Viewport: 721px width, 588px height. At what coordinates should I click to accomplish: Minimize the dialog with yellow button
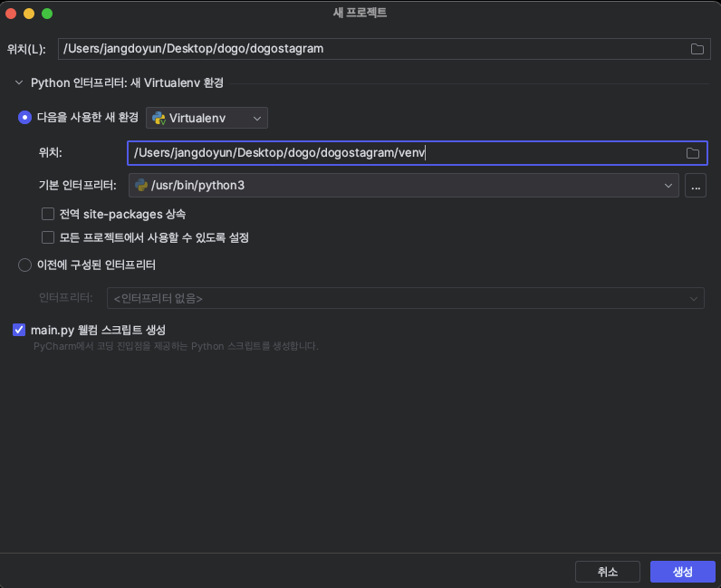point(29,14)
